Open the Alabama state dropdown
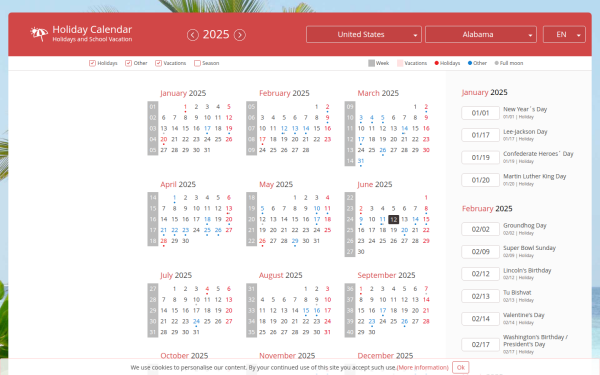 (x=481, y=34)
